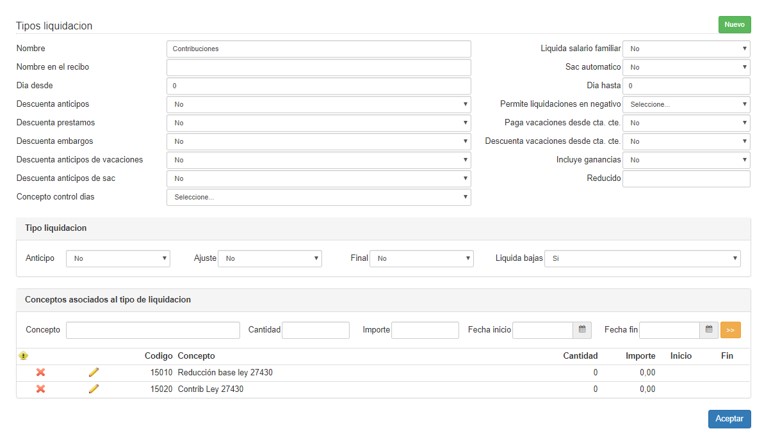Click the yellow icon in table header

pos(24,356)
